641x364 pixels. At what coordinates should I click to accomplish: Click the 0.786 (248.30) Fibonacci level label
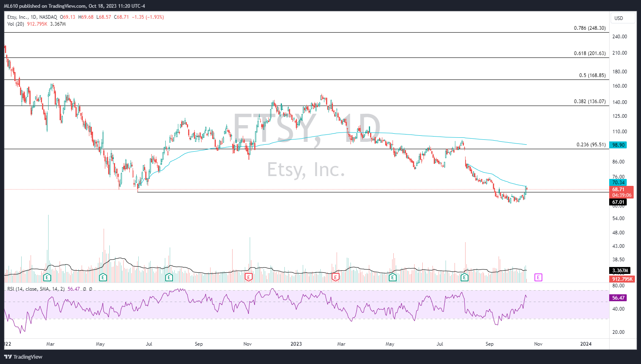[x=590, y=28]
